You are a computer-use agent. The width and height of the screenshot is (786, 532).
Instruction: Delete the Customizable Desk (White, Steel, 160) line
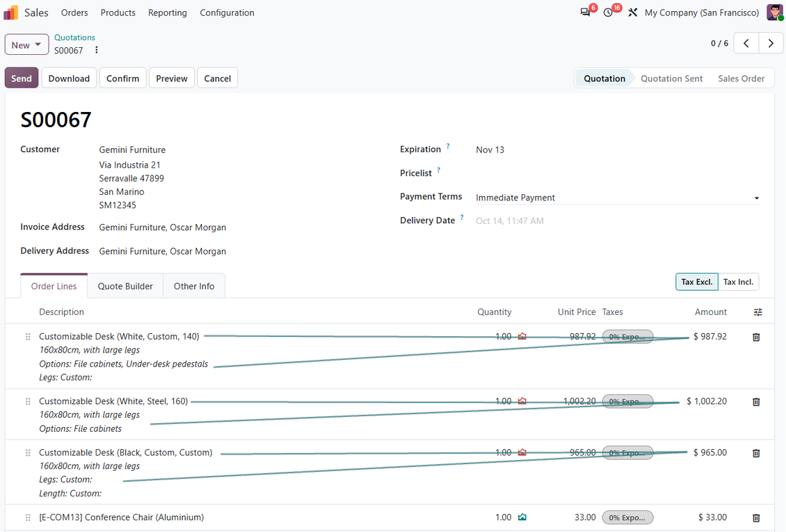click(756, 402)
